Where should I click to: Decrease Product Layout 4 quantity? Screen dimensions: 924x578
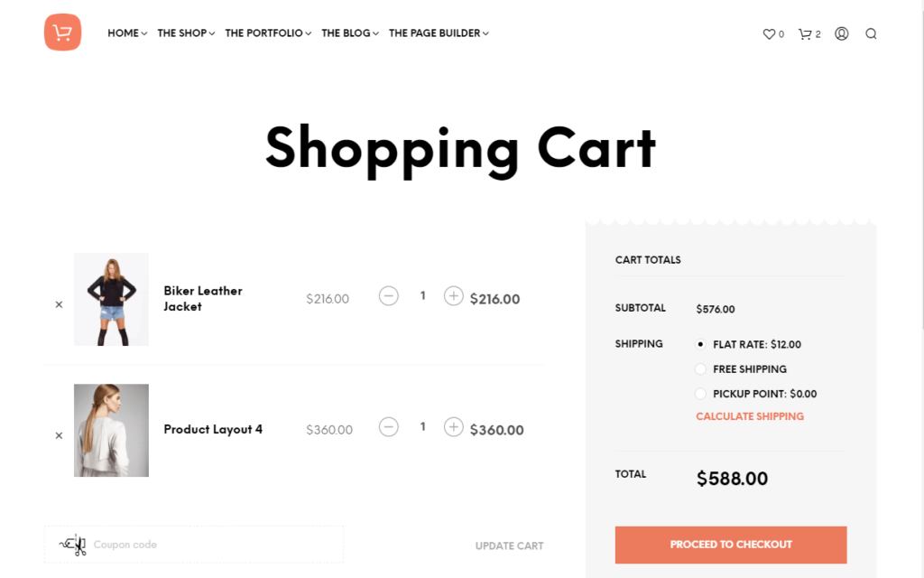click(x=388, y=426)
